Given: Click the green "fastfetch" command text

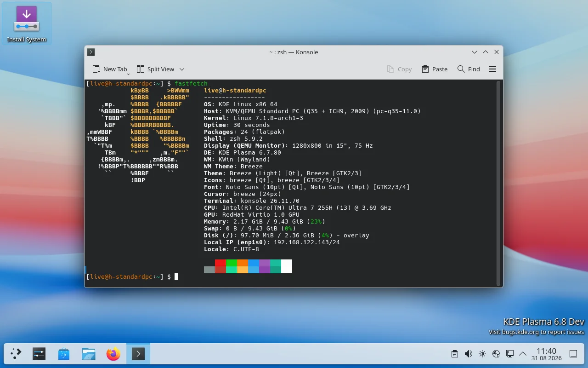Looking at the screenshot, I should [x=191, y=84].
